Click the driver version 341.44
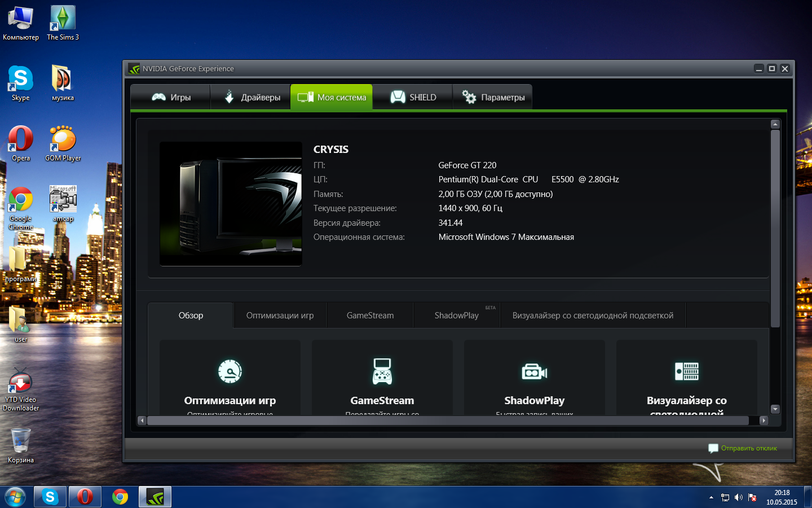This screenshot has height=508, width=812. [451, 223]
